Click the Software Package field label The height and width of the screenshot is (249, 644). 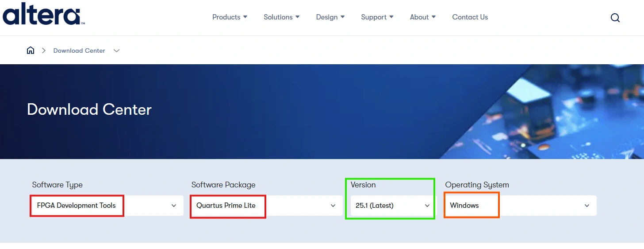tap(223, 185)
